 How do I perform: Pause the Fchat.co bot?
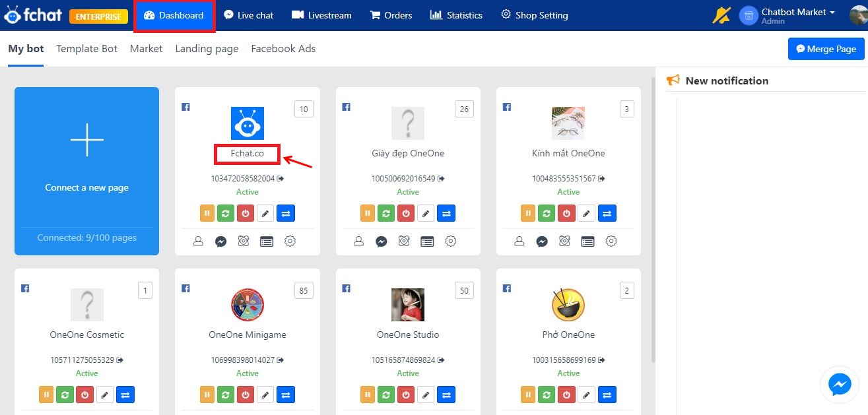[209, 213]
